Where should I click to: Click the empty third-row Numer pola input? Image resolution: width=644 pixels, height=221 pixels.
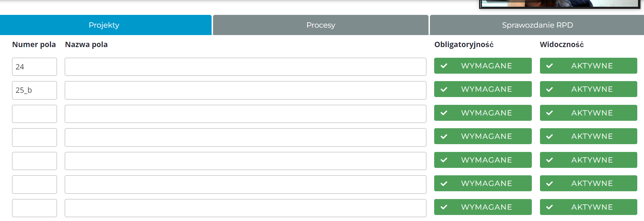click(x=34, y=114)
